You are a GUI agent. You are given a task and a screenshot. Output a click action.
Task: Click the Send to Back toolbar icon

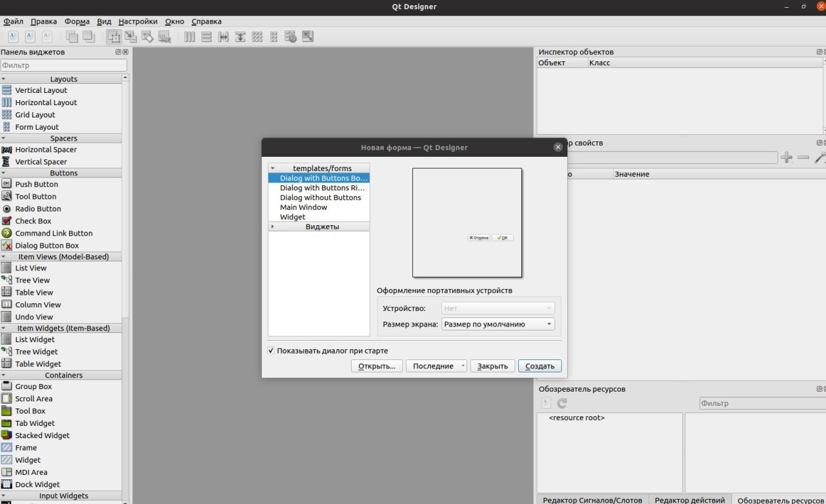point(72,37)
